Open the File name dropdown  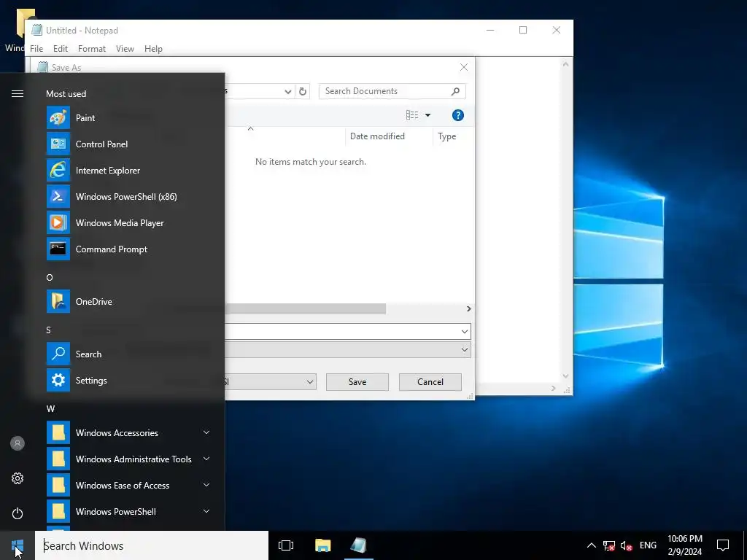[465, 332]
